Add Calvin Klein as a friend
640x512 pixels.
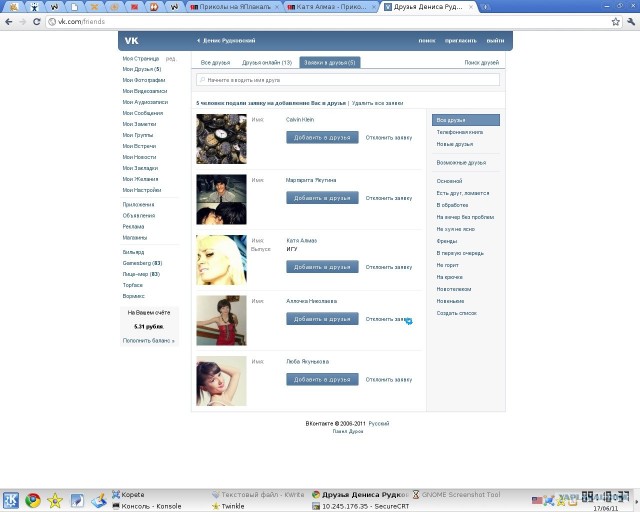pos(322,138)
